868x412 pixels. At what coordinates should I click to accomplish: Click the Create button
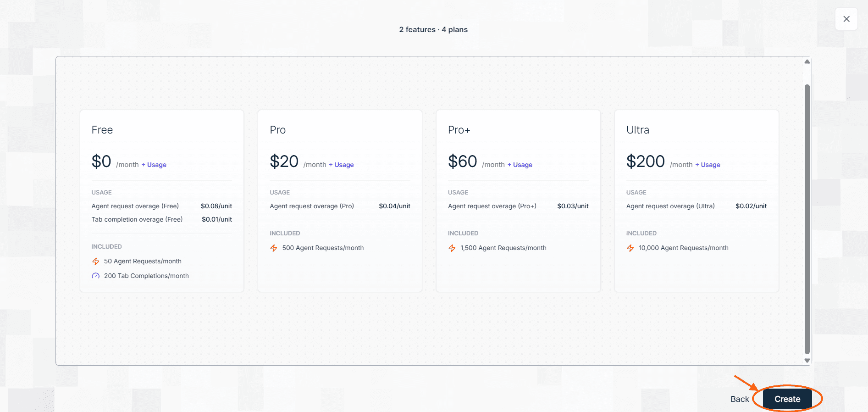pyautogui.click(x=787, y=399)
